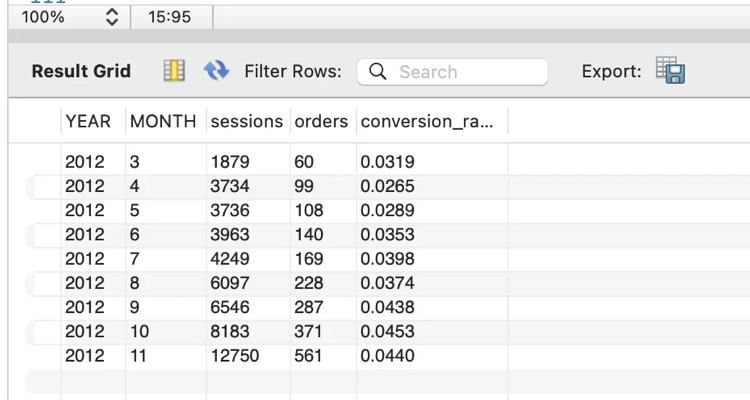The width and height of the screenshot is (750, 400).
Task: Open the 100% zoom stepper dropdown
Action: (111, 17)
